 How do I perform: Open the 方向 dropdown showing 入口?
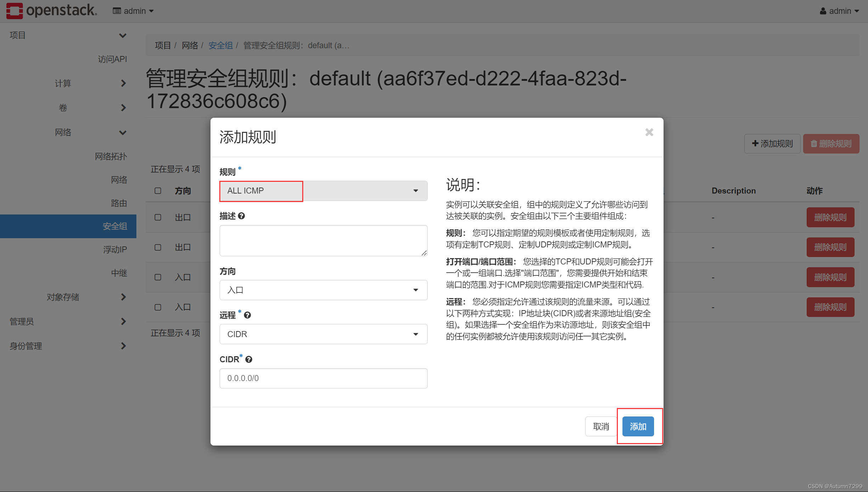click(323, 290)
